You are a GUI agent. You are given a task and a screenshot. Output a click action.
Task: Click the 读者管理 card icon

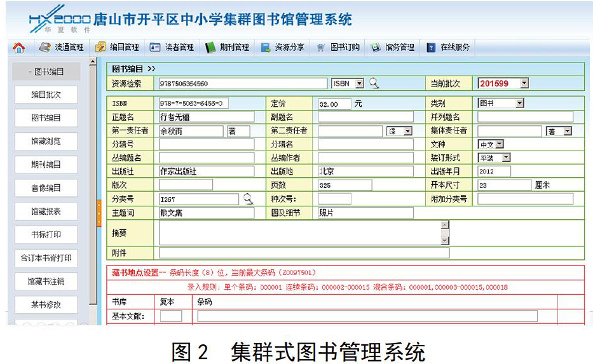[x=155, y=47]
